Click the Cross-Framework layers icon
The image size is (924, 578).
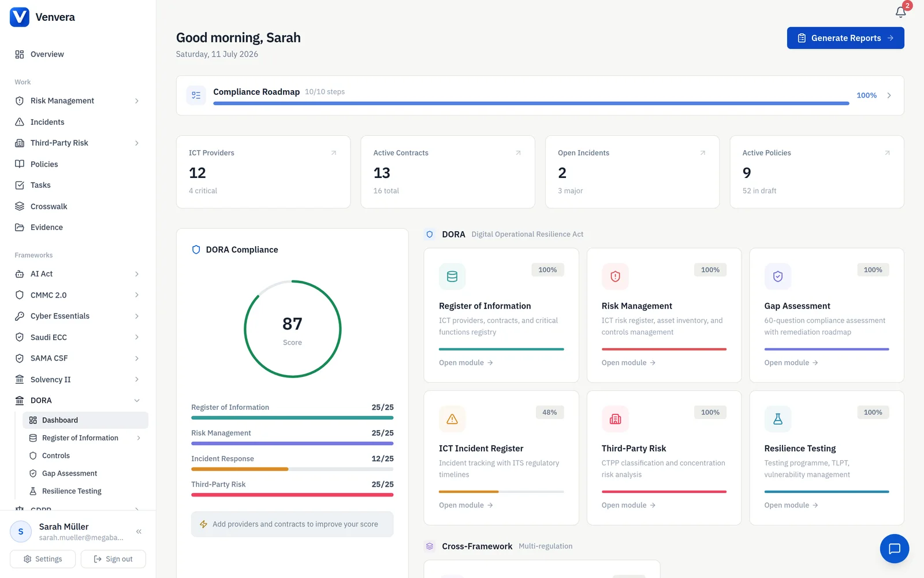[x=430, y=546]
